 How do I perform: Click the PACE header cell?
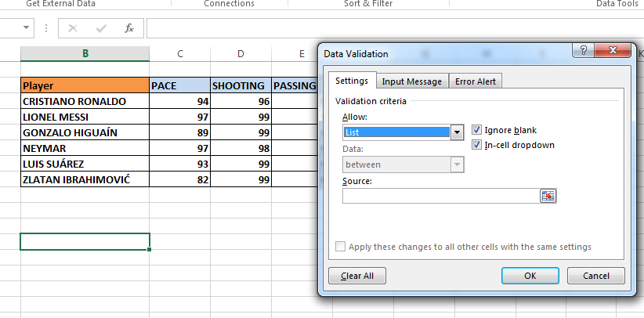(180, 85)
